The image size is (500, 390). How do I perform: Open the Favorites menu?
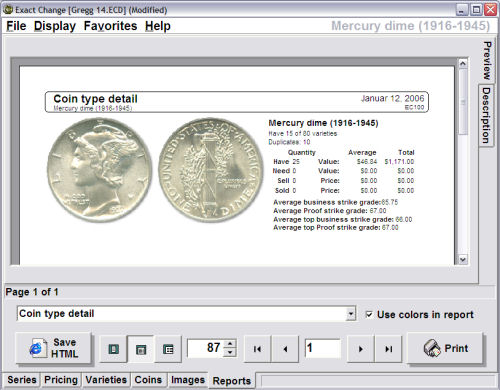pos(110,26)
